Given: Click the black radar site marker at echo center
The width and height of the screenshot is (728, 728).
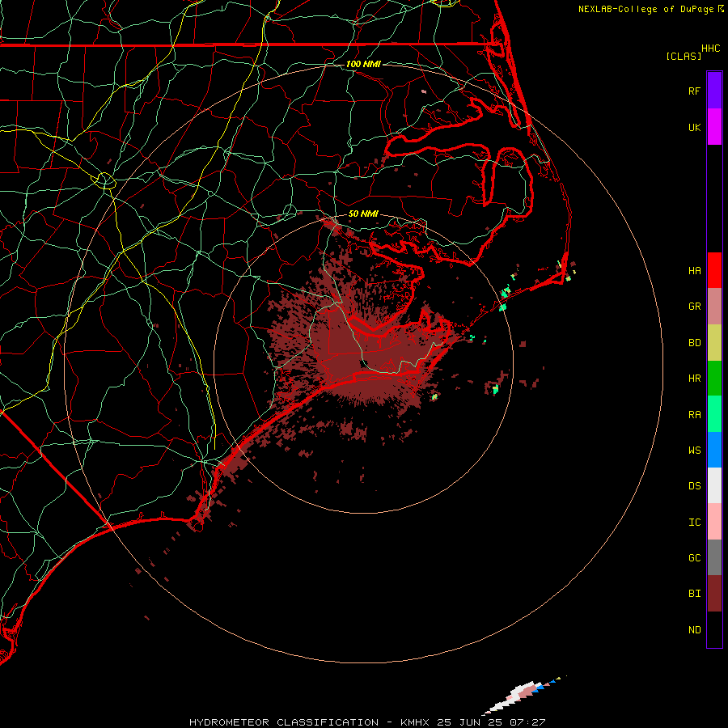Looking at the screenshot, I should (363, 363).
